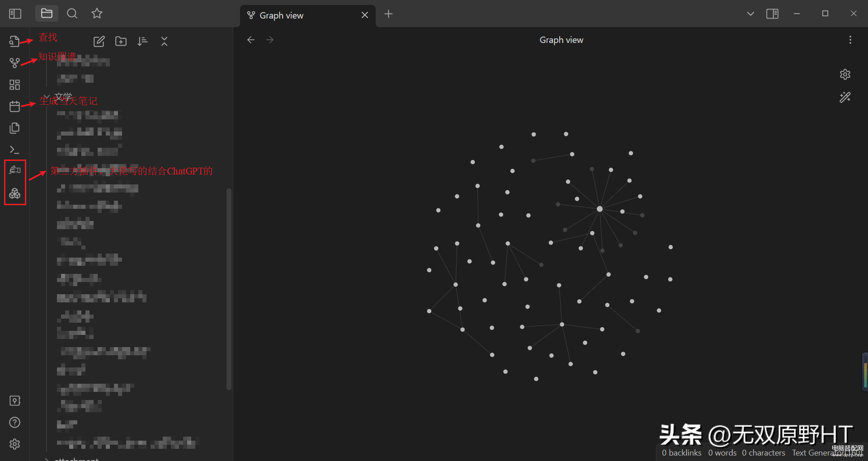Screen dimensions: 868x461
Task: Click the Text Generator plugin ribbon icon
Action: [x=14, y=170]
